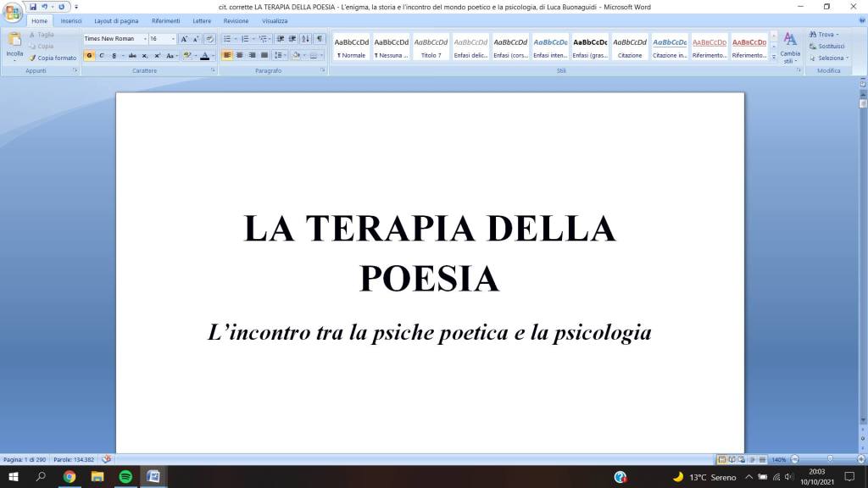Click the clear formatting icon
Screen dimensions: 868x488
209,39
